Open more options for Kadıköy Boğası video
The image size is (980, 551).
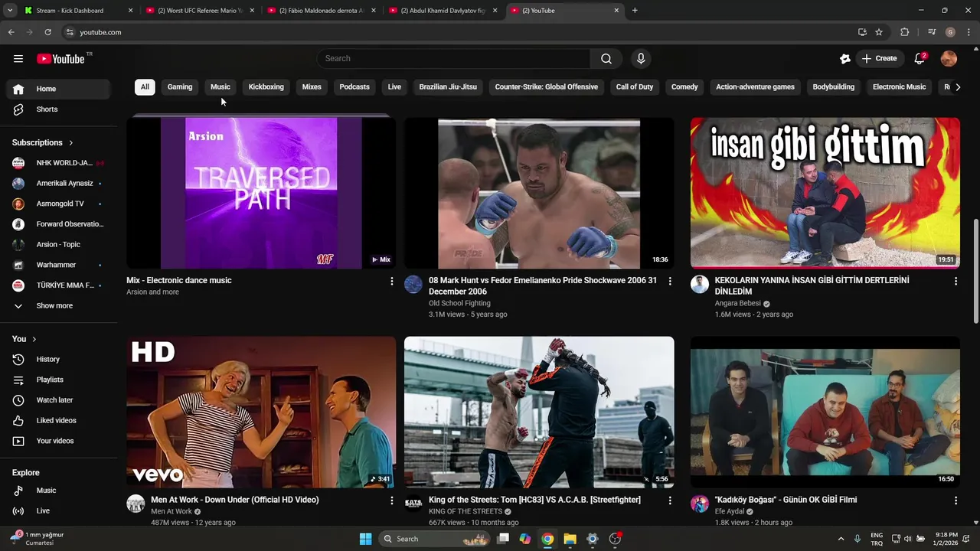[955, 500]
